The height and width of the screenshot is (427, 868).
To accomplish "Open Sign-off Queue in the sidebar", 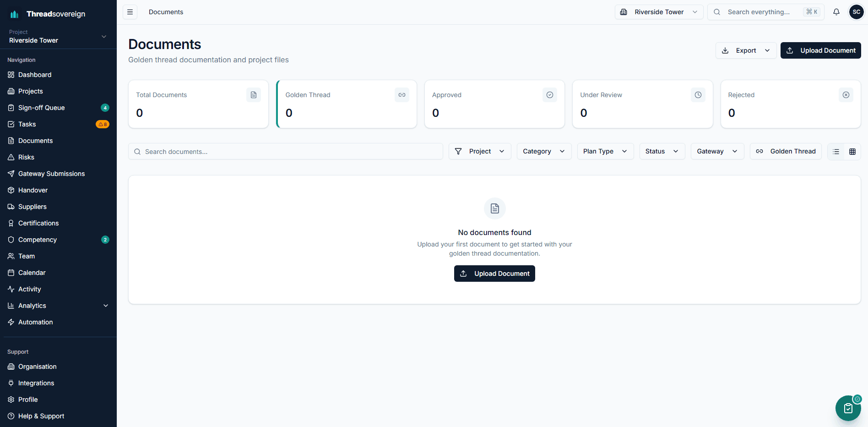I will (58, 108).
